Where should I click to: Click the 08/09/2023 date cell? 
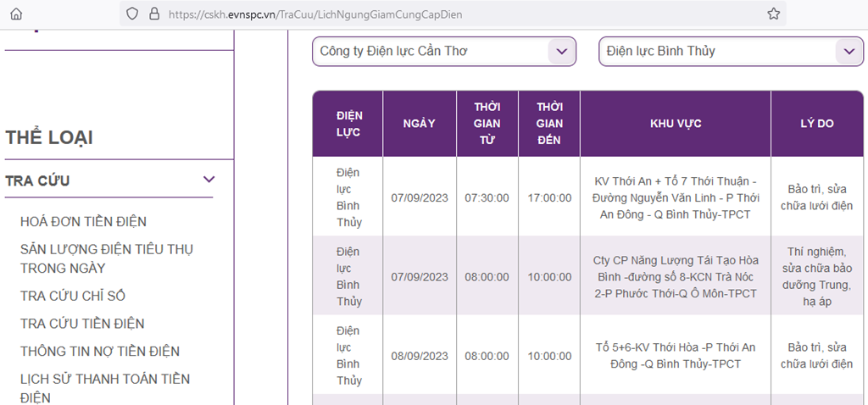(x=419, y=356)
